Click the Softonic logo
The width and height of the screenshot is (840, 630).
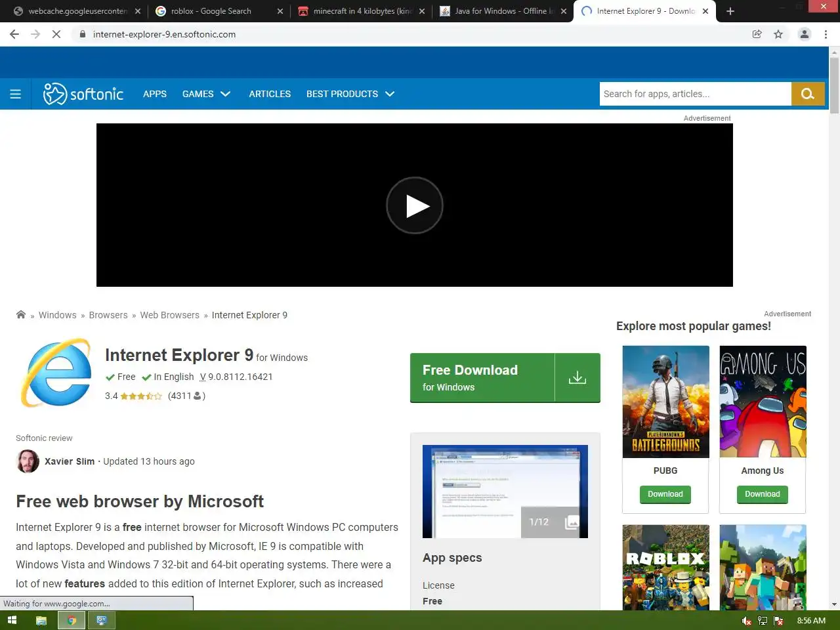tap(83, 94)
